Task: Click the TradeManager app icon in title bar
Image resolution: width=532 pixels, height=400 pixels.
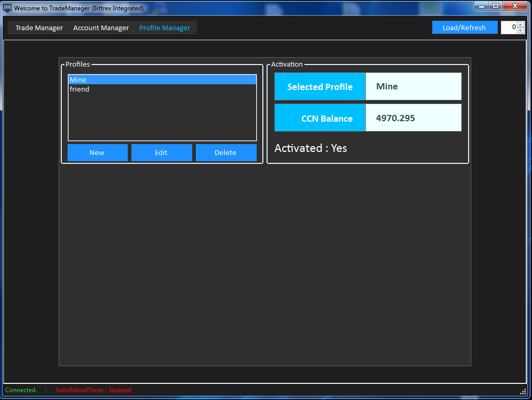Action: click(x=7, y=8)
